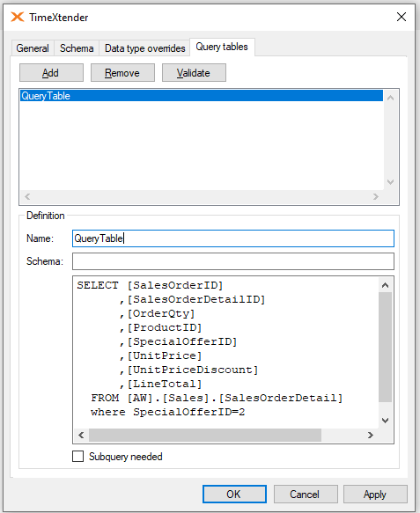Click the [UnitPrice] line in query
This screenshot has width=420, height=513.
click(161, 355)
